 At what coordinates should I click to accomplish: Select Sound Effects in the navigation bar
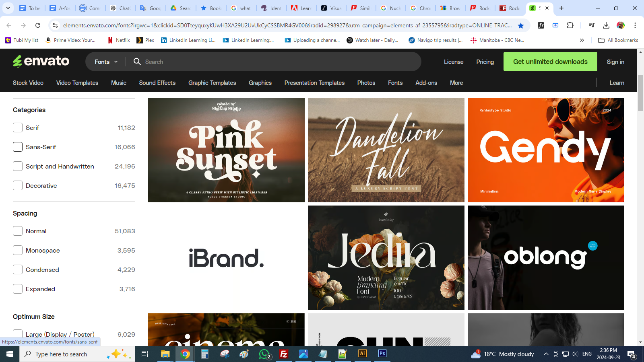tap(157, 83)
